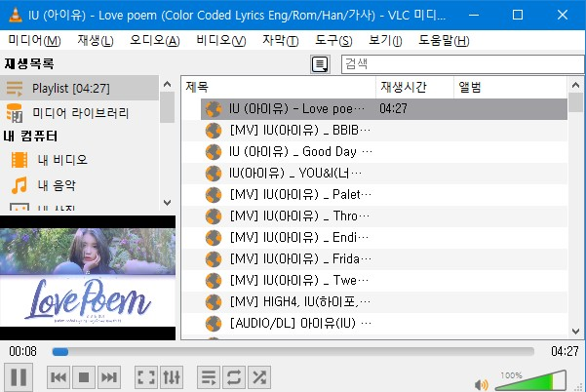The image size is (586, 392).
Task: Select the IU Love poem playlist row
Action: [384, 109]
